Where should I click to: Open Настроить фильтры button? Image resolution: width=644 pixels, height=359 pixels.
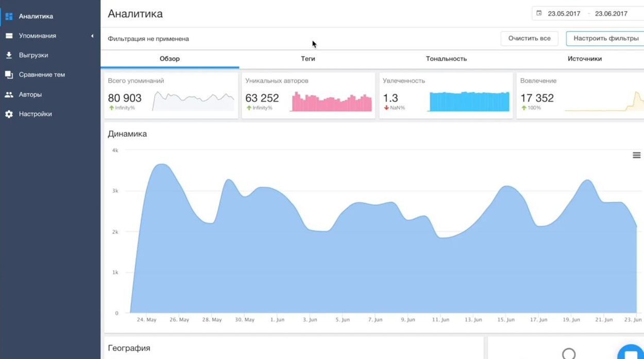[605, 39]
